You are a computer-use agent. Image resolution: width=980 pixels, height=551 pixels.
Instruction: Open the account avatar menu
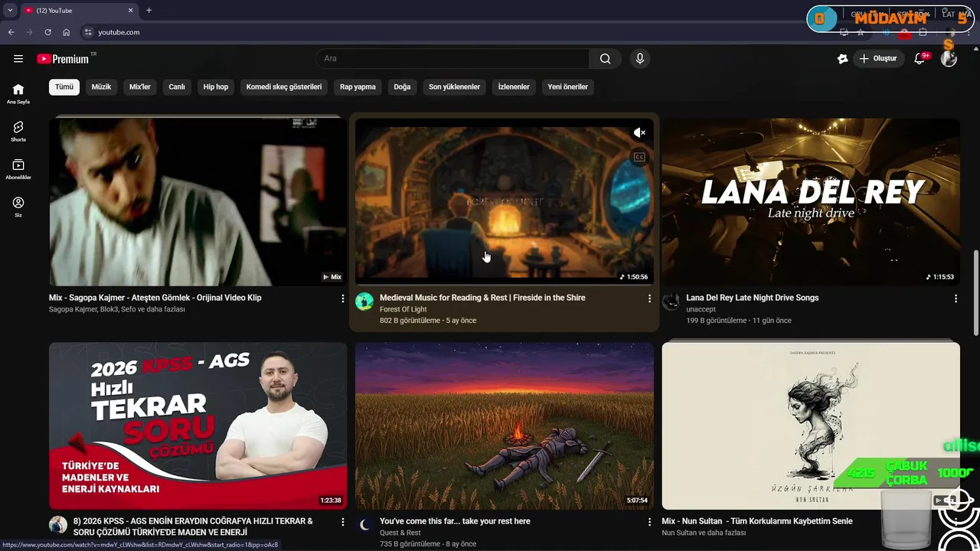pos(949,59)
